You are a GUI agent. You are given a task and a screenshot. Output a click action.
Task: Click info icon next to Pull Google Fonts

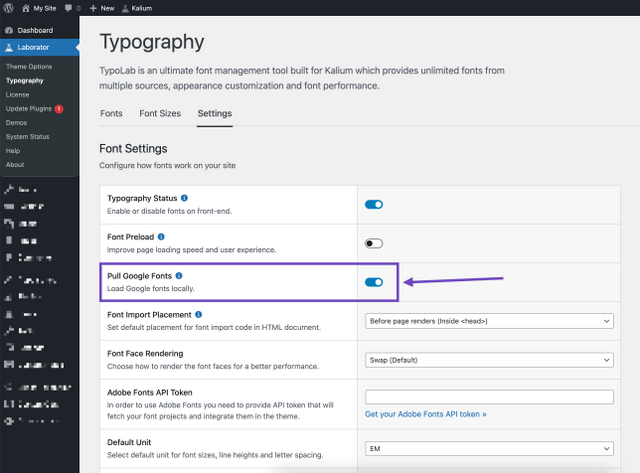click(179, 275)
